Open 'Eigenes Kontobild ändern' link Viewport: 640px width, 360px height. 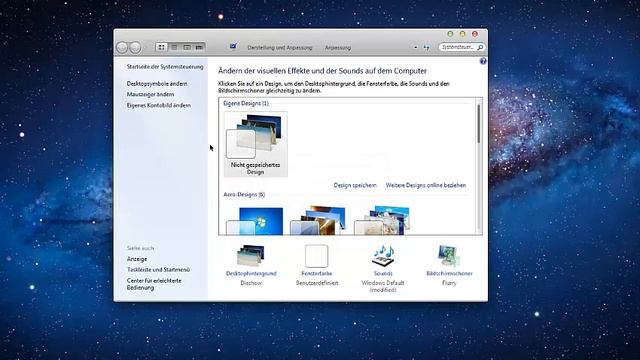tap(158, 105)
